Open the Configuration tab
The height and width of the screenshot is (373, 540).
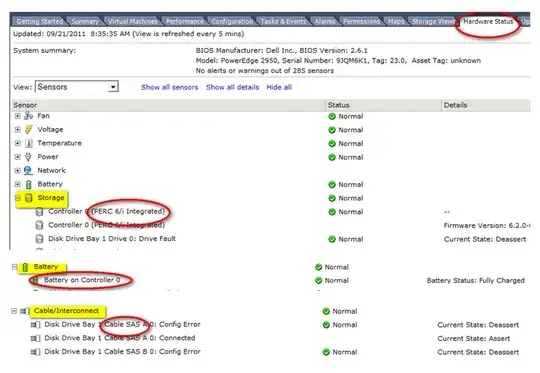coord(232,21)
